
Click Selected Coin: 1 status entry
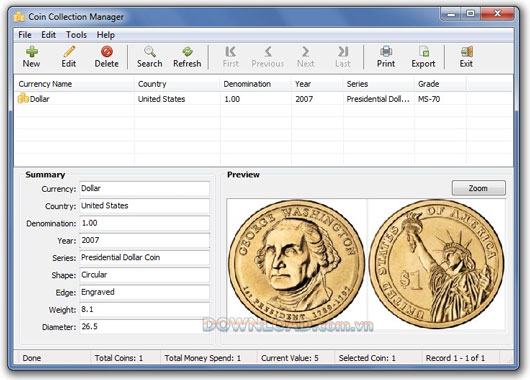click(367, 358)
